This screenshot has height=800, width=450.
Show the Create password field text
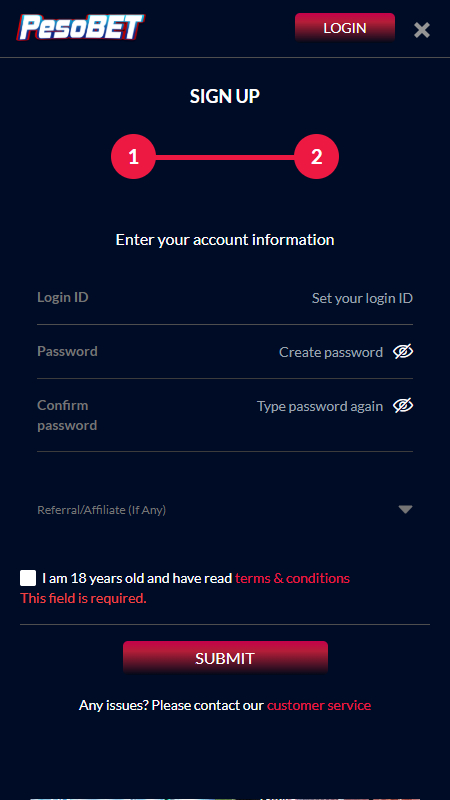click(x=403, y=352)
